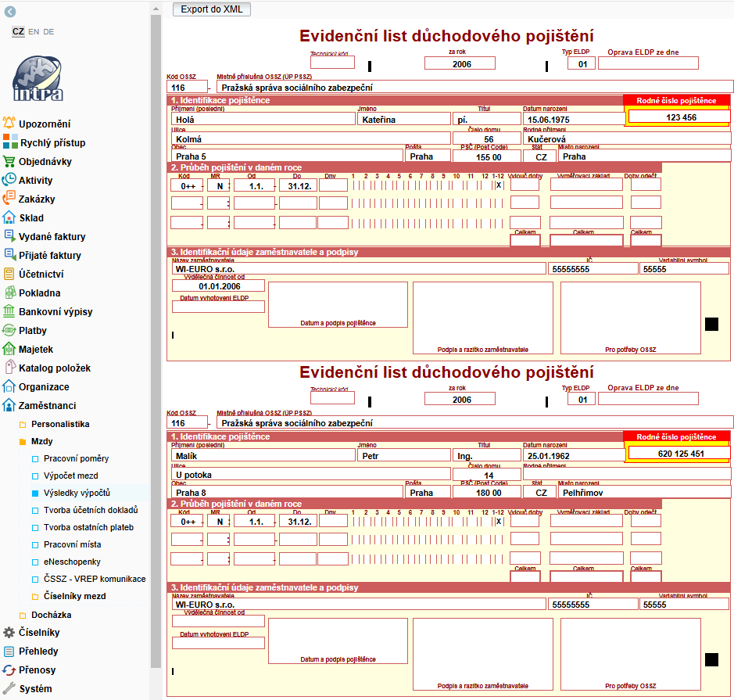Click the Katalog položek tag icon
This screenshot has width=734, height=700.
coord(9,368)
